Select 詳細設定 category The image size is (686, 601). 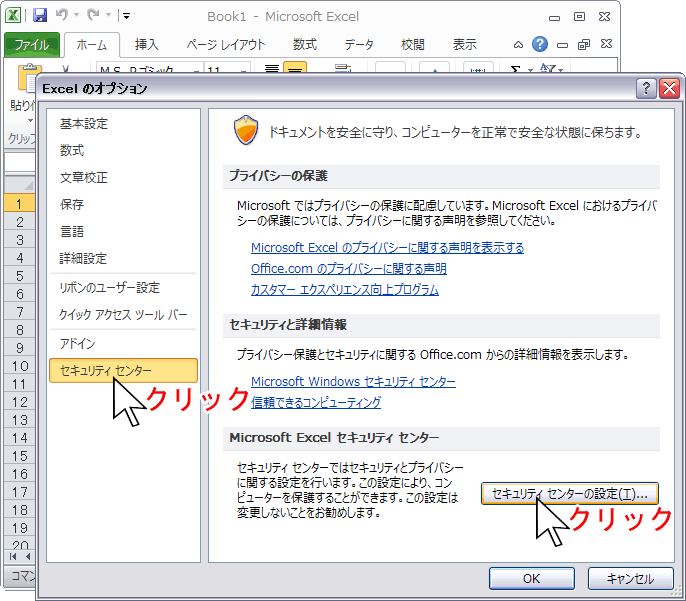click(x=123, y=259)
